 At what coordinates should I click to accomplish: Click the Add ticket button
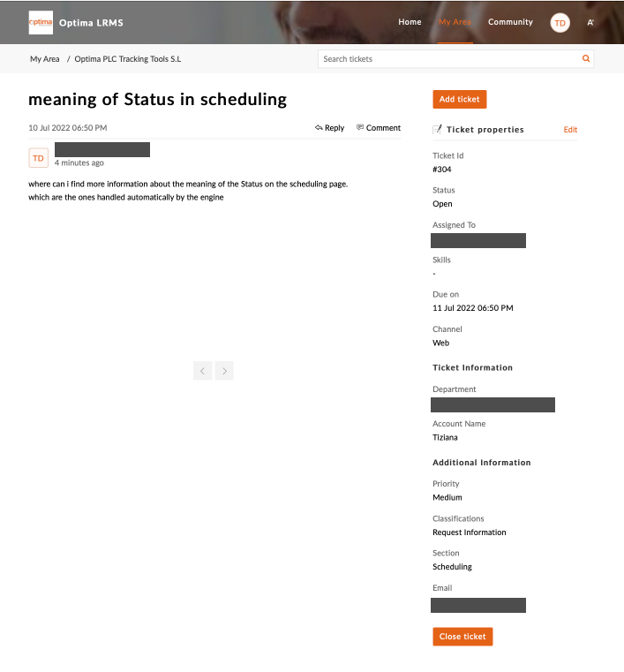[460, 99]
